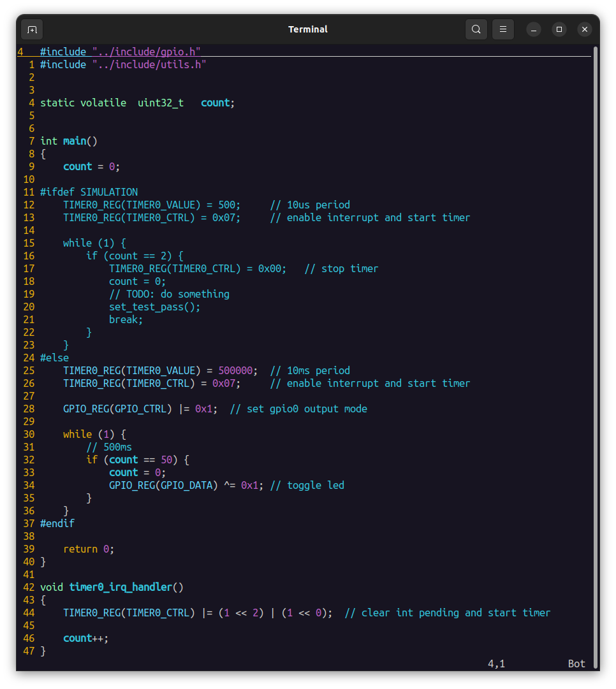Image resolution: width=616 pixels, height=689 pixels.
Task: Click the '500000' timer value
Action: tap(236, 370)
